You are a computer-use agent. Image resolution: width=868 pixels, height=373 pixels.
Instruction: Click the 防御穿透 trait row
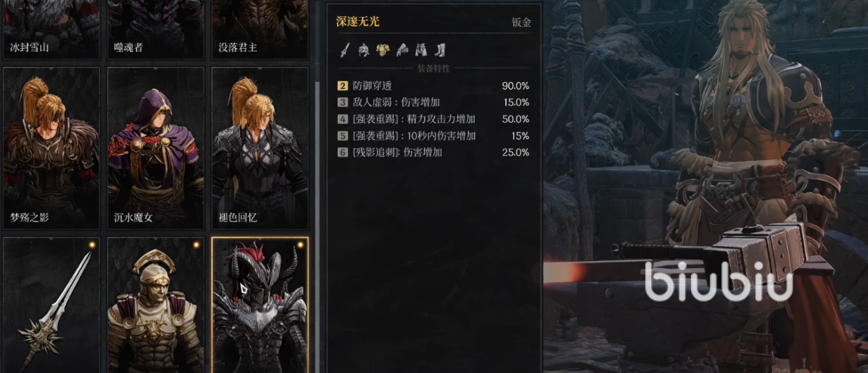[433, 86]
